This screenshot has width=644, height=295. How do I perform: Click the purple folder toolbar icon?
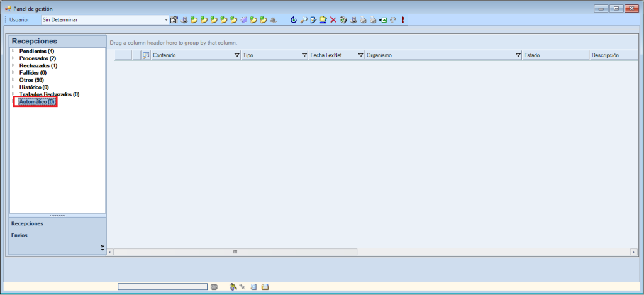pos(243,20)
